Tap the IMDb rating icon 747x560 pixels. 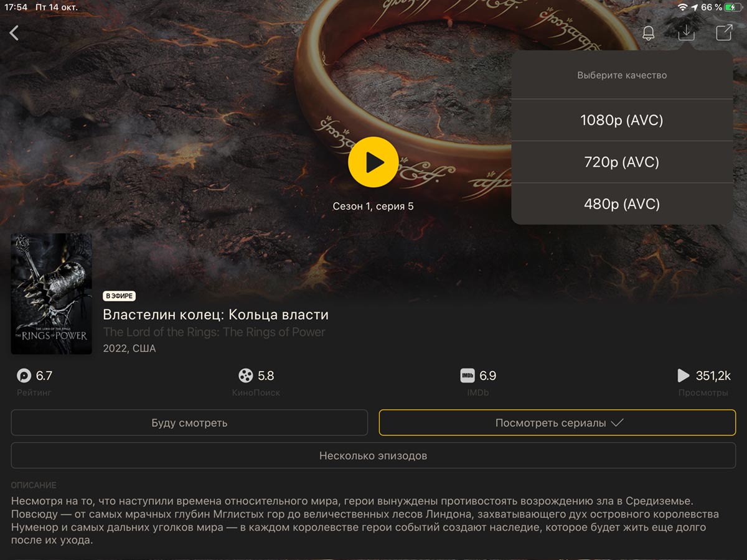467,376
